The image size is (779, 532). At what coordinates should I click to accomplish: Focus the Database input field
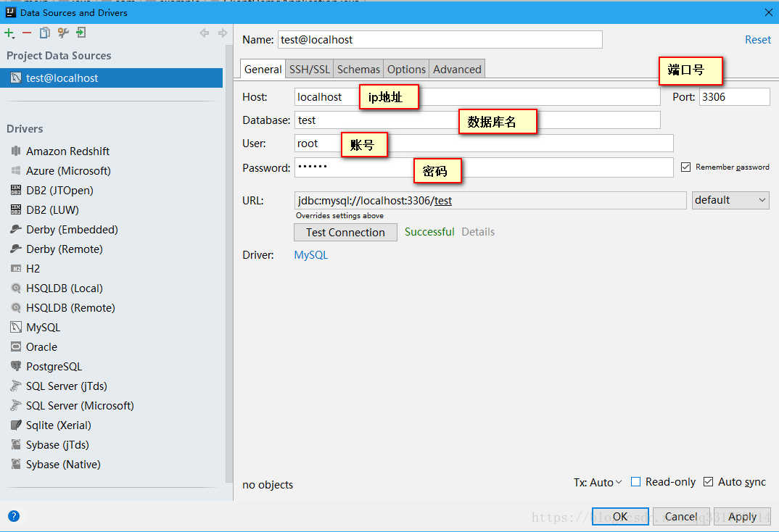477,120
